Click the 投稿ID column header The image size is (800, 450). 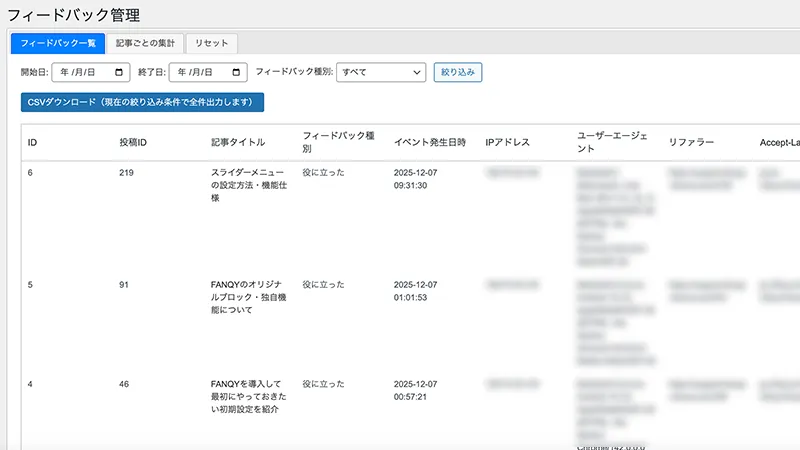click(133, 142)
